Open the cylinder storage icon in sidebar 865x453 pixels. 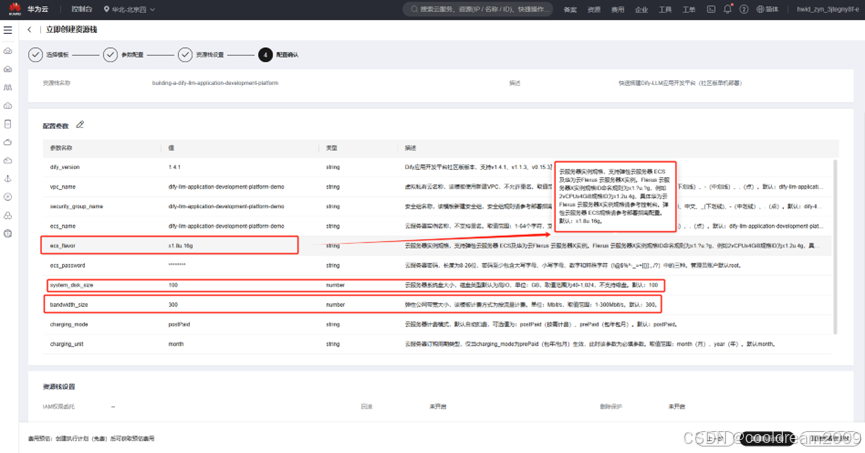tap(8, 124)
